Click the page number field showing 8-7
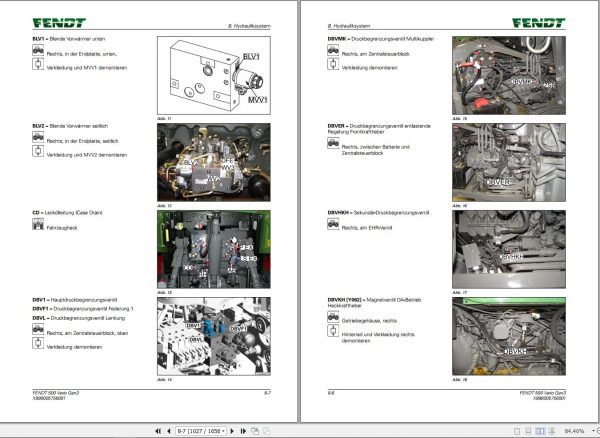 click(x=199, y=431)
